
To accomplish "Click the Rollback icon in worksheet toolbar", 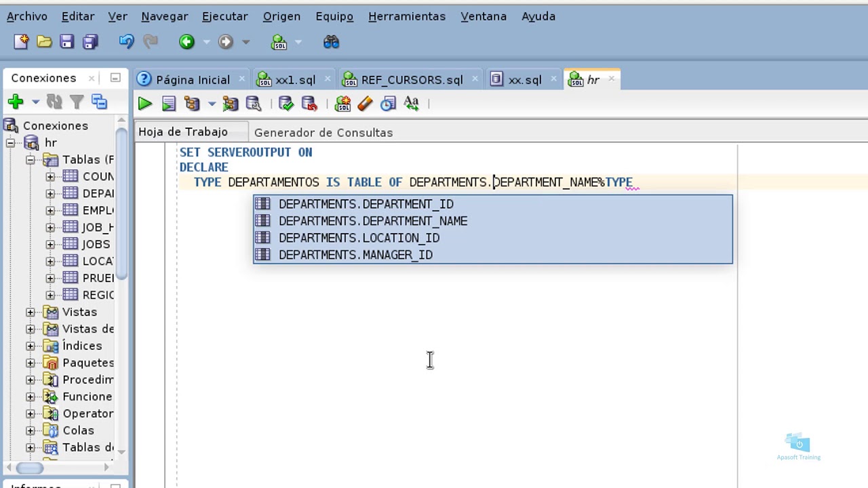I will tap(309, 104).
